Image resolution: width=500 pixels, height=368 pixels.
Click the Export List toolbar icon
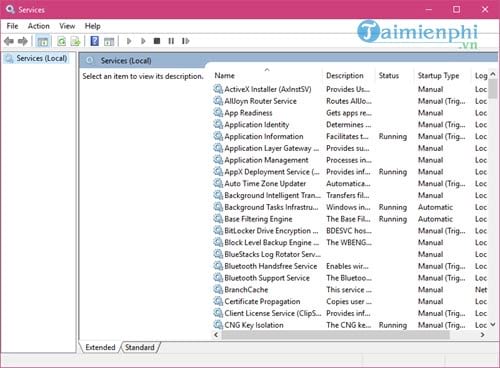point(76,41)
